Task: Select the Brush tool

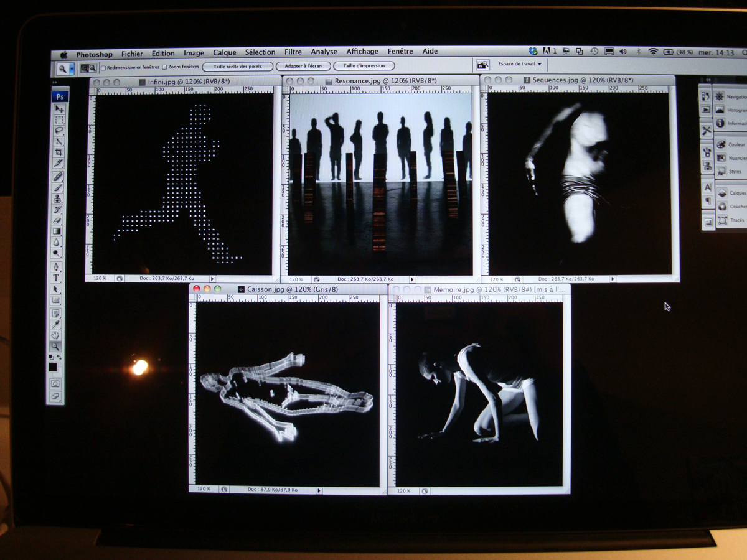Action: pos(59,188)
